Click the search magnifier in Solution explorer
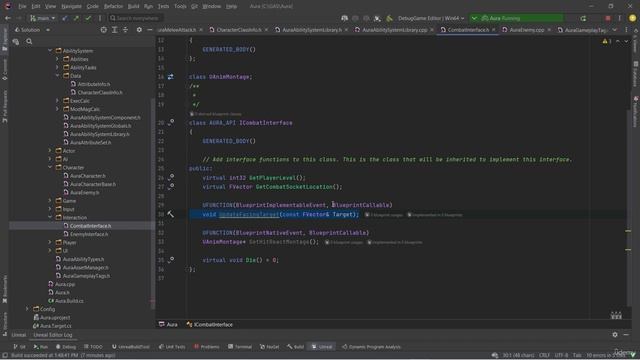This screenshot has height=360, width=640. click(x=29, y=41)
